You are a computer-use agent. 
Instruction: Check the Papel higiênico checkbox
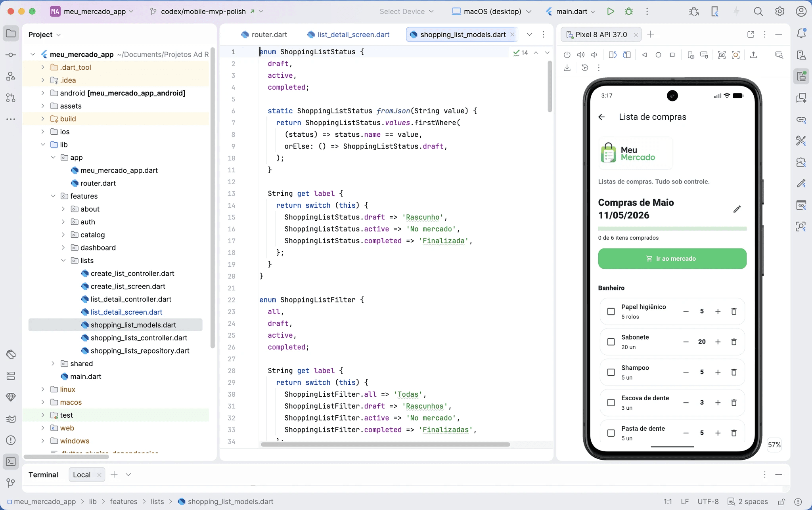(611, 311)
